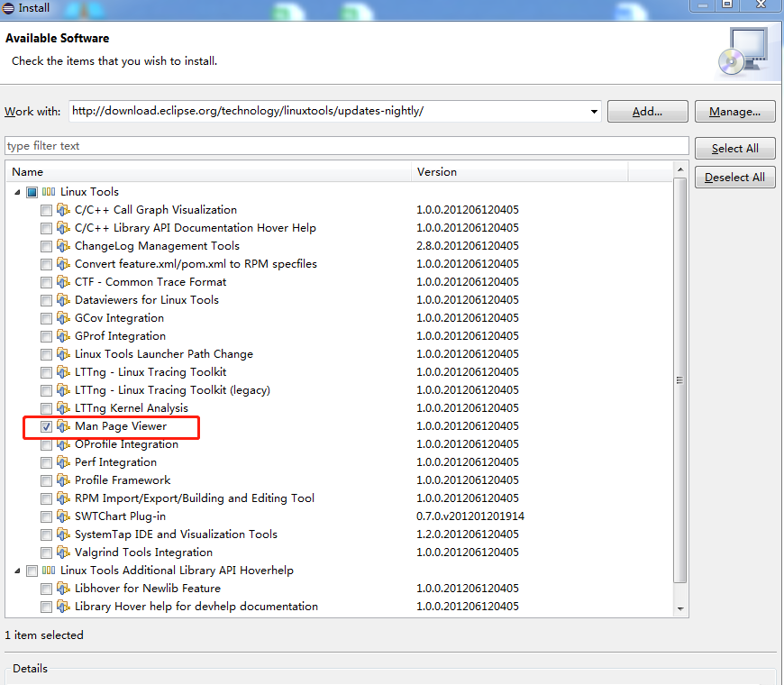Click the feature icon beside Profile Framework

[x=63, y=479]
